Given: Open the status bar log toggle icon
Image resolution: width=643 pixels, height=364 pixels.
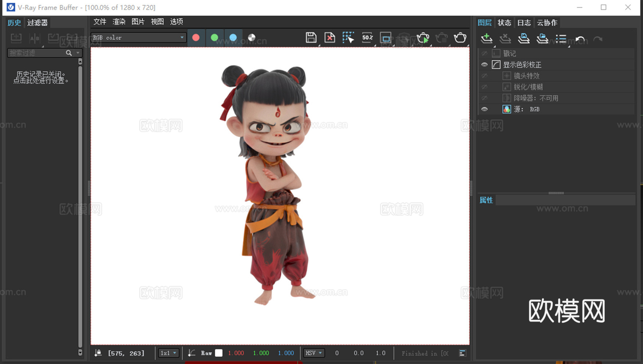Looking at the screenshot, I should pyautogui.click(x=462, y=353).
